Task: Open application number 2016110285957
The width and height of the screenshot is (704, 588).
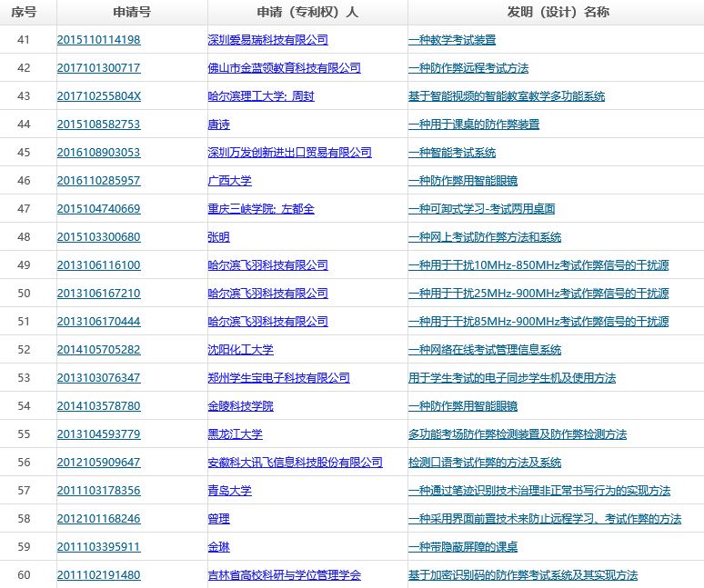Action: coord(99,181)
